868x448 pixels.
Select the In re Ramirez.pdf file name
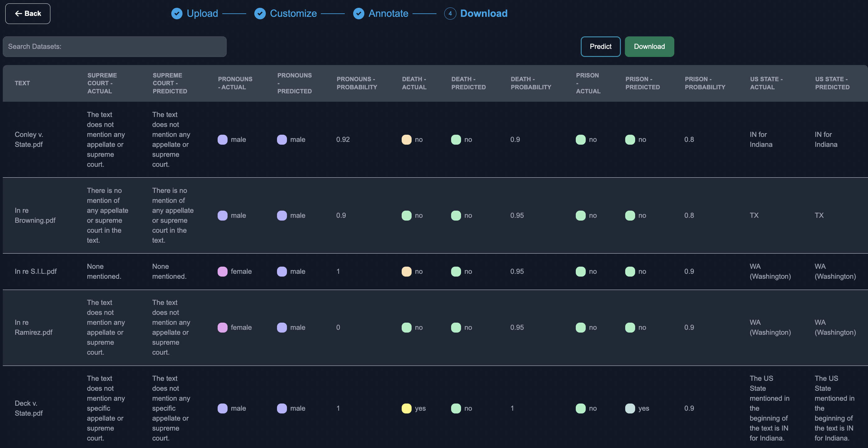(34, 327)
